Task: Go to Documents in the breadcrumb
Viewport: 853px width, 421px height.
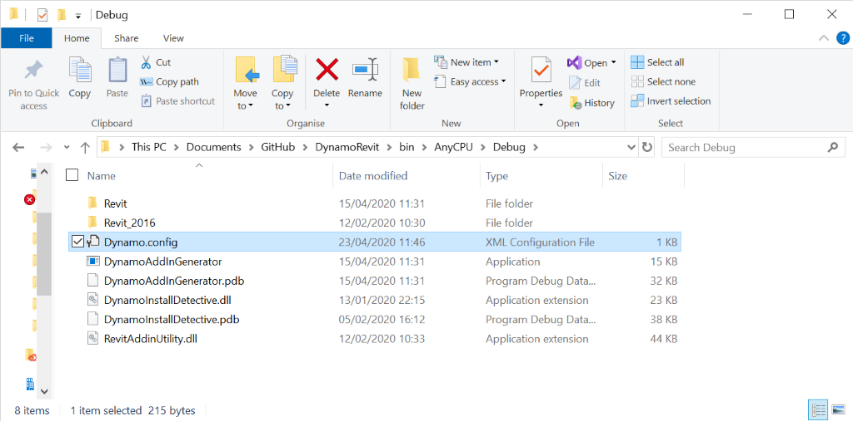Action: point(213,147)
